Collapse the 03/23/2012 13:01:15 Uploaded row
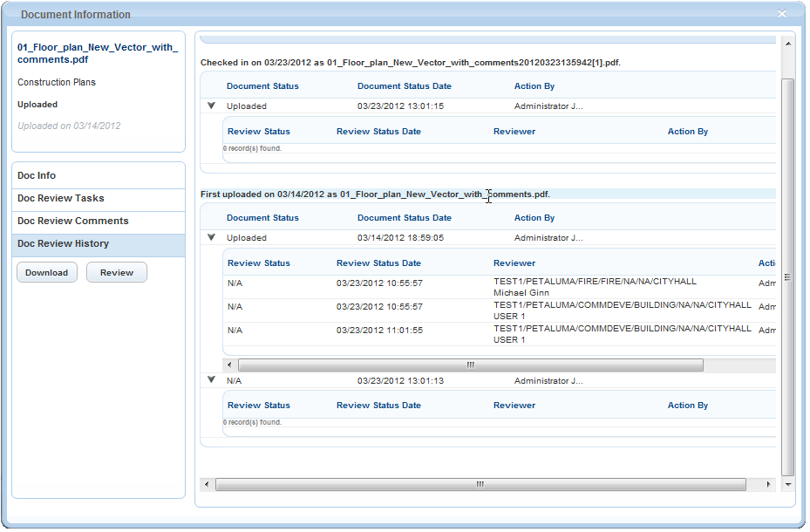 point(211,106)
